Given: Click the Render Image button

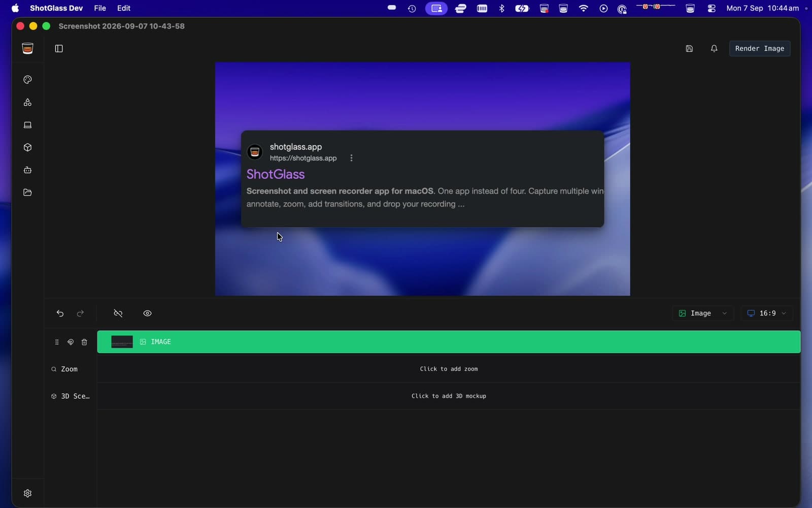Looking at the screenshot, I should point(760,49).
